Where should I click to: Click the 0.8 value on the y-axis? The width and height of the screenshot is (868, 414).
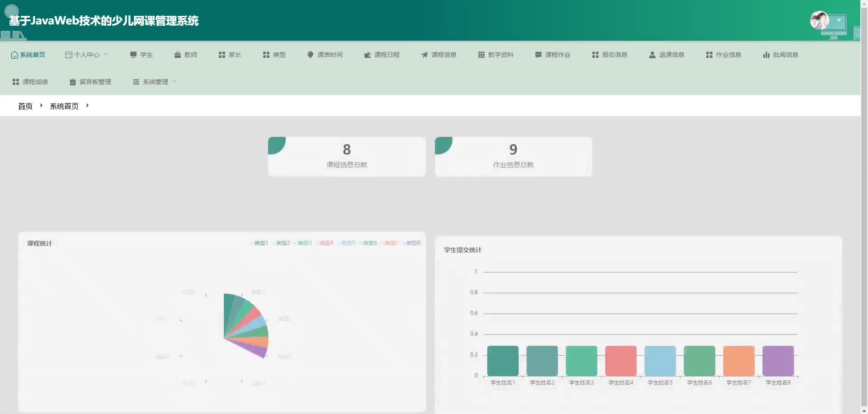474,292
